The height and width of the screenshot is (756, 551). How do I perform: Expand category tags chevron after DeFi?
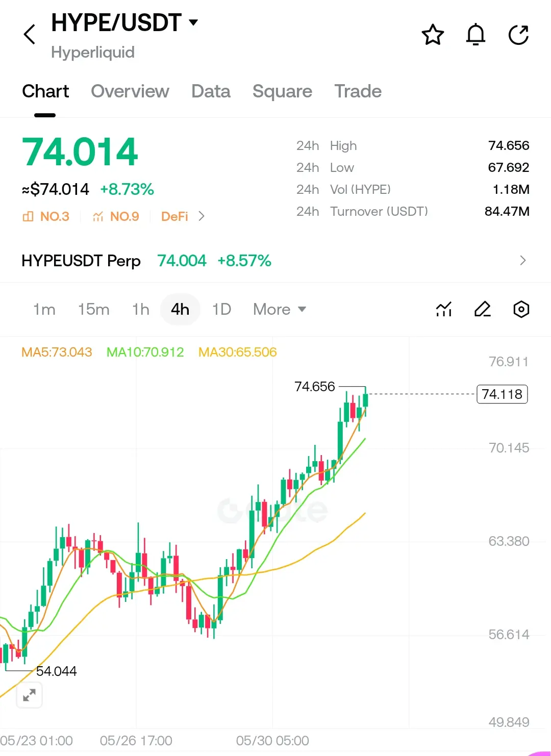(x=202, y=216)
